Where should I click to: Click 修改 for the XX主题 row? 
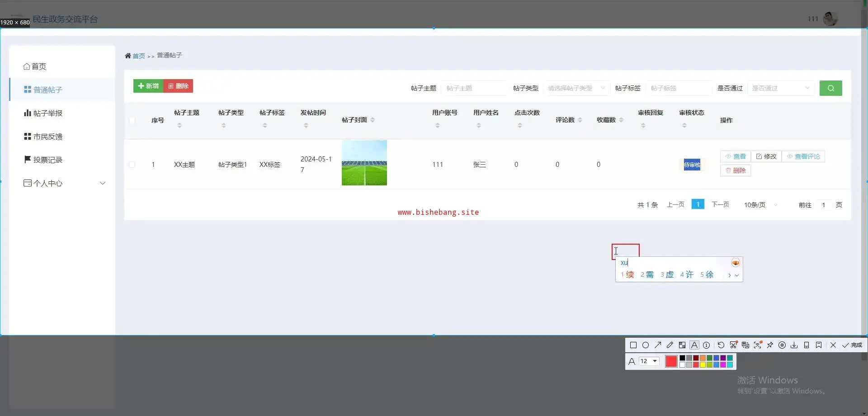click(x=766, y=156)
